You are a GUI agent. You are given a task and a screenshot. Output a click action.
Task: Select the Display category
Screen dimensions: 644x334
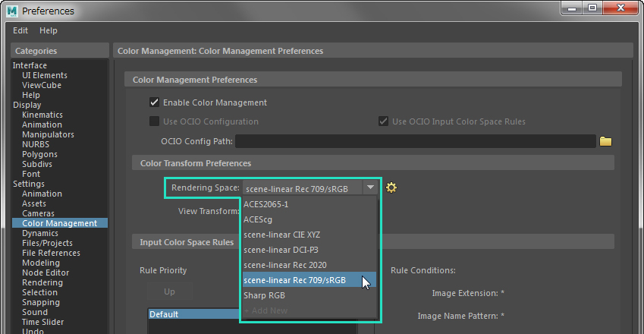click(x=27, y=105)
